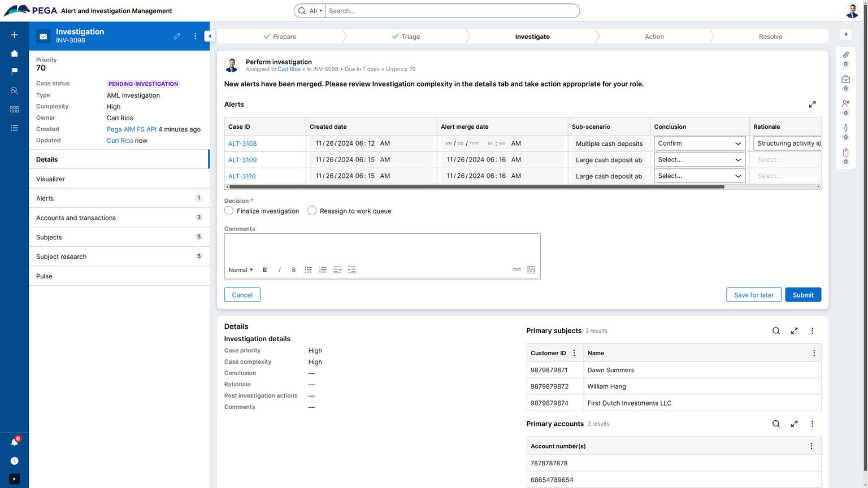
Task: Choose Reassign to work queue
Action: (x=311, y=210)
